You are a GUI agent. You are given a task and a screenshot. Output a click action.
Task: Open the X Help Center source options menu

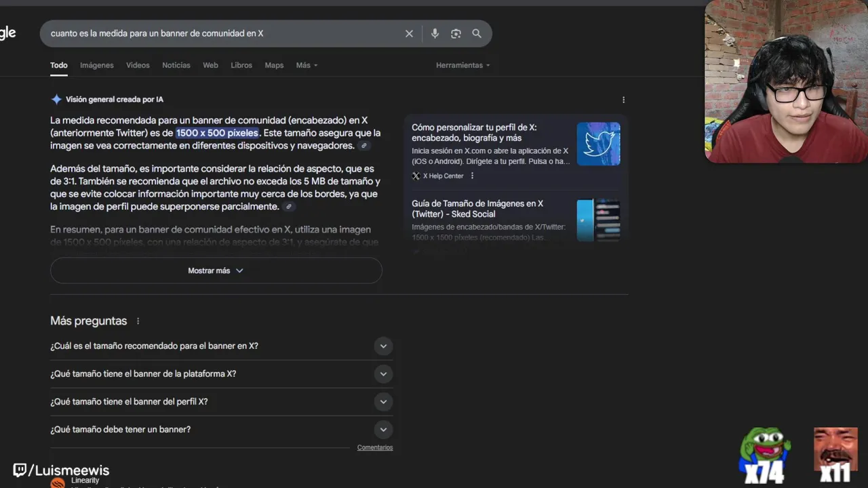click(x=472, y=176)
